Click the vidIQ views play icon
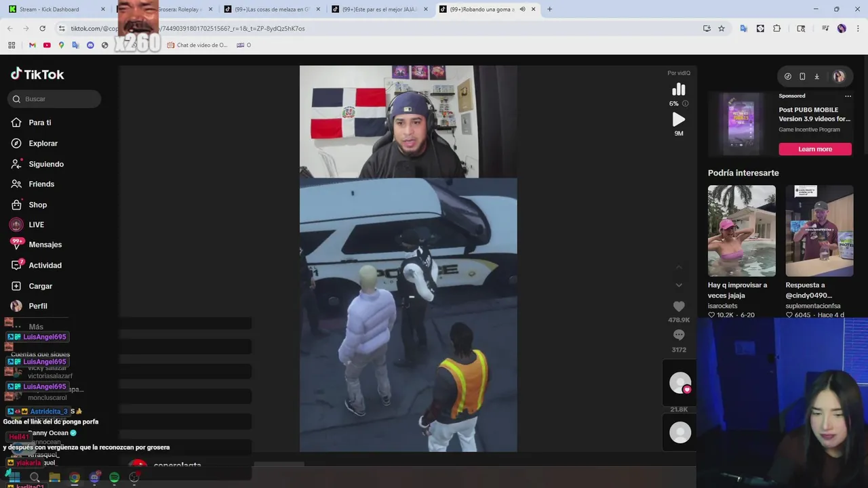The height and width of the screenshot is (488, 868). (x=679, y=119)
